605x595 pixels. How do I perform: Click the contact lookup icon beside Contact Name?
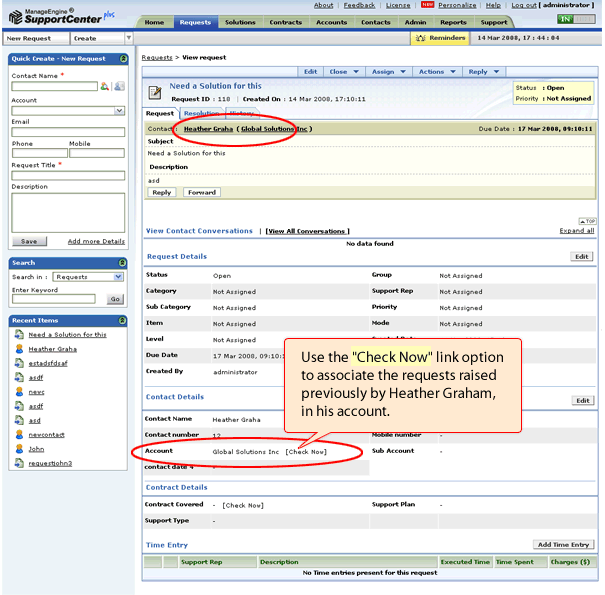[x=104, y=86]
